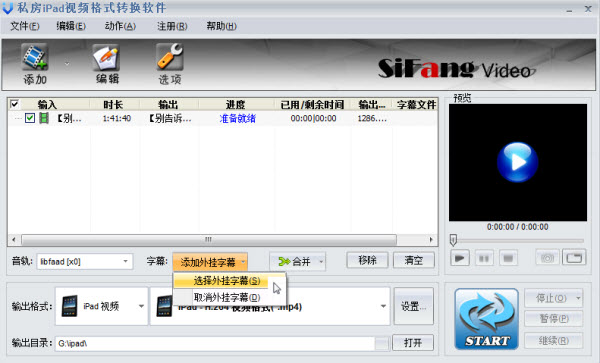
Task: Click the camera snapshot icon
Action: pos(547,258)
